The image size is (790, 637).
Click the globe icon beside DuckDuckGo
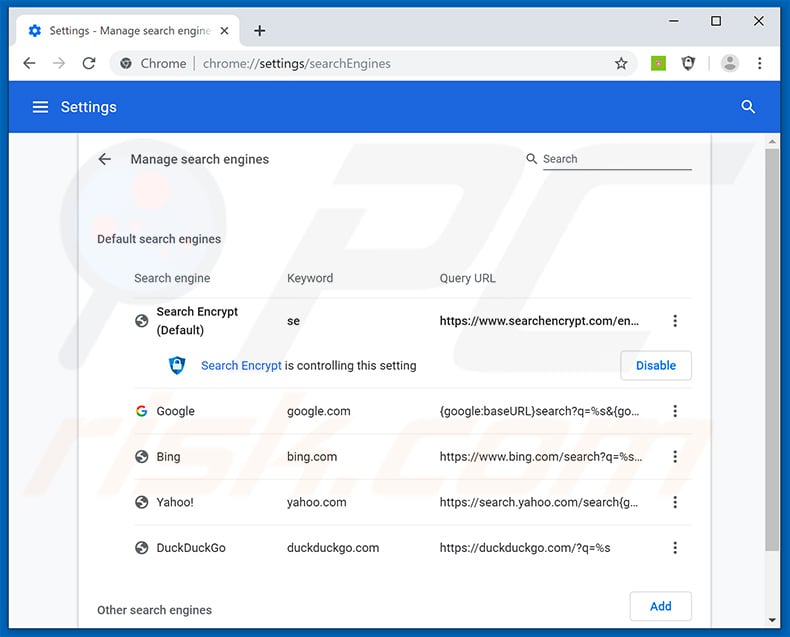[x=142, y=548]
